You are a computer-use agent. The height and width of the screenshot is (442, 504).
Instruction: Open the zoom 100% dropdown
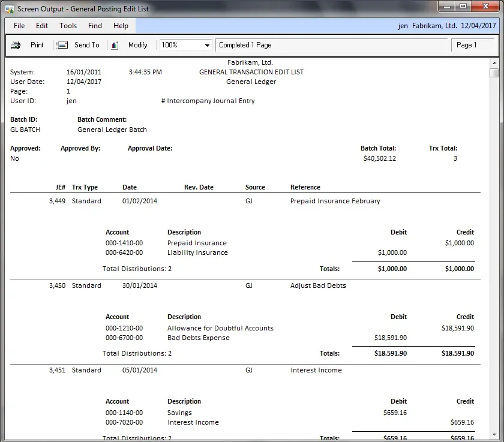pyautogui.click(x=207, y=45)
